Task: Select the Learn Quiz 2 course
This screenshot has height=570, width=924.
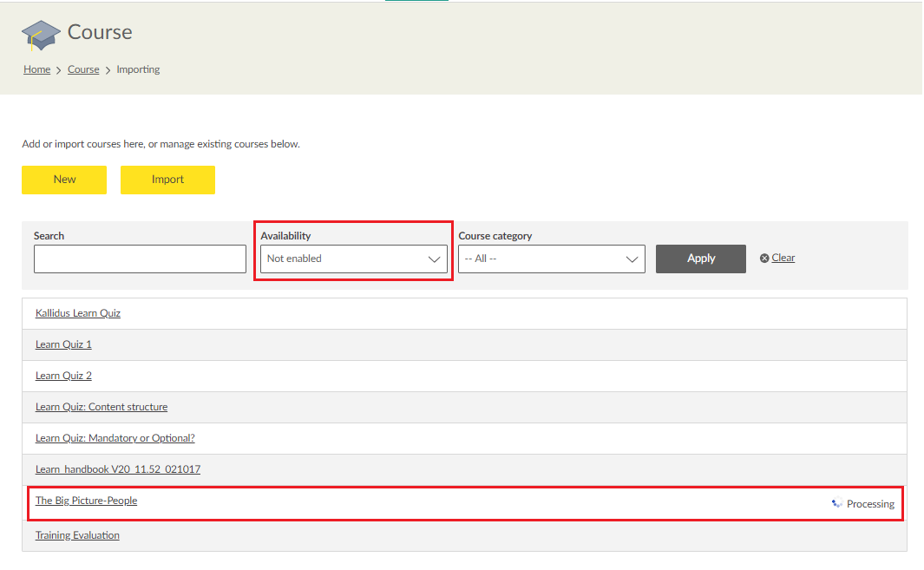Action: click(x=63, y=376)
